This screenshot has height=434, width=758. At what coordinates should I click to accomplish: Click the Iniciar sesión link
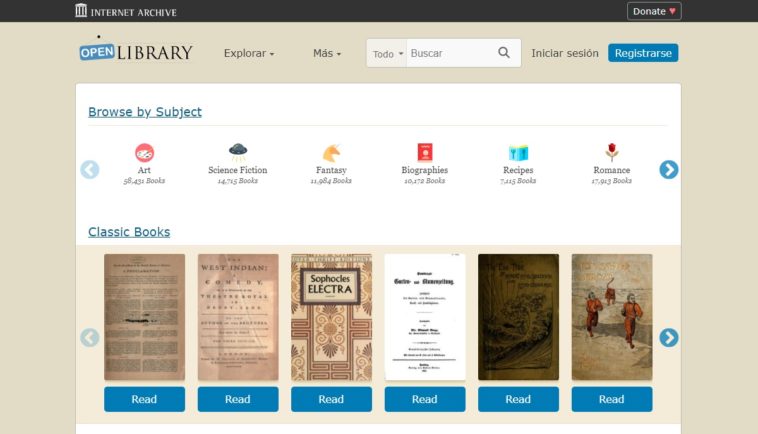point(565,53)
